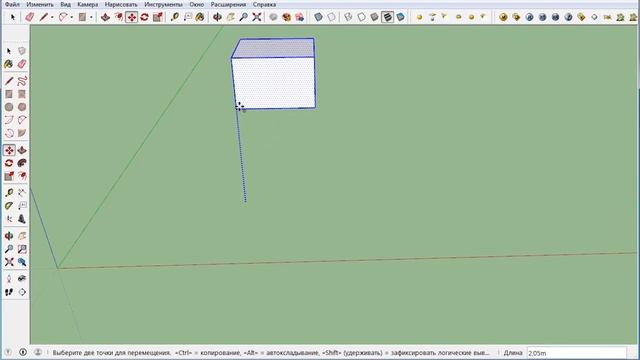This screenshot has height=360, width=640.
Task: Select the Circle tool in left toolbar
Action: pyautogui.click(x=9, y=107)
